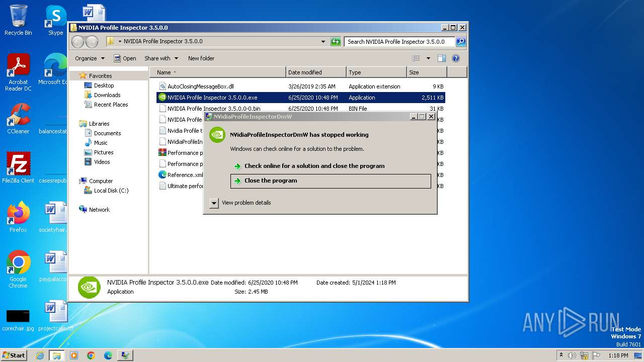Viewport: 644px width, 362px height.
Task: Open Chrome from taskbar
Action: click(x=91, y=355)
